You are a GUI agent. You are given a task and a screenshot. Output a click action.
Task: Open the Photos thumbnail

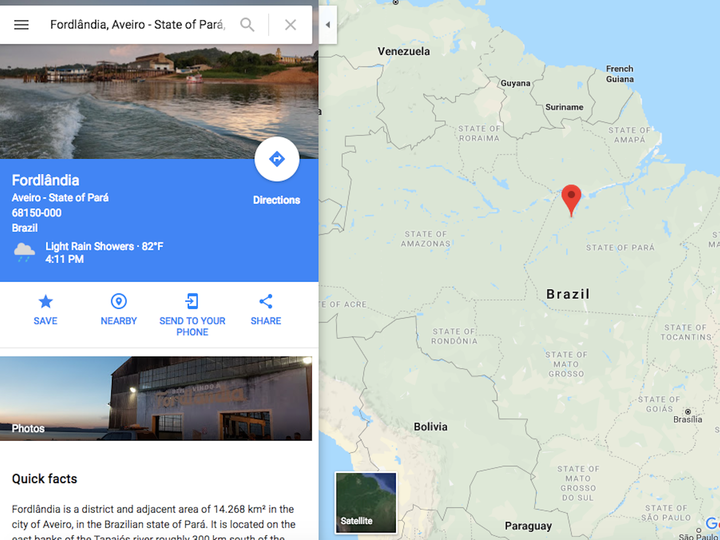[156, 398]
